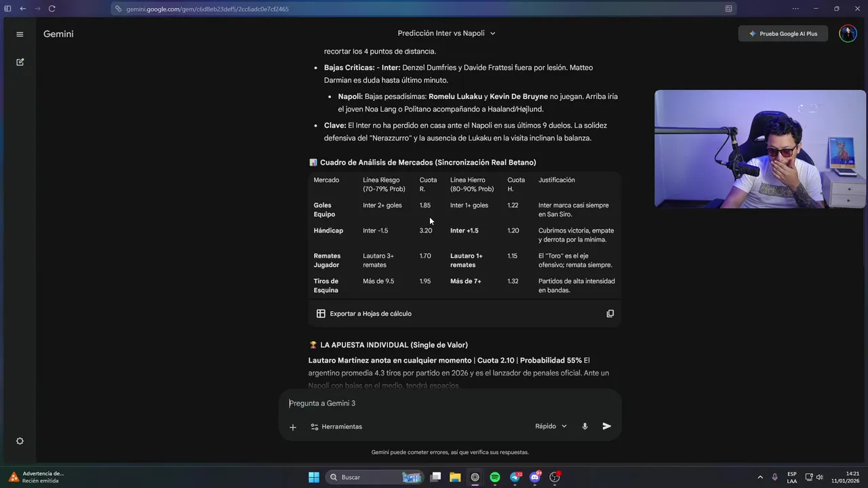Click the Tiros de Esquina row label
The height and width of the screenshot is (488, 868).
pos(325,285)
